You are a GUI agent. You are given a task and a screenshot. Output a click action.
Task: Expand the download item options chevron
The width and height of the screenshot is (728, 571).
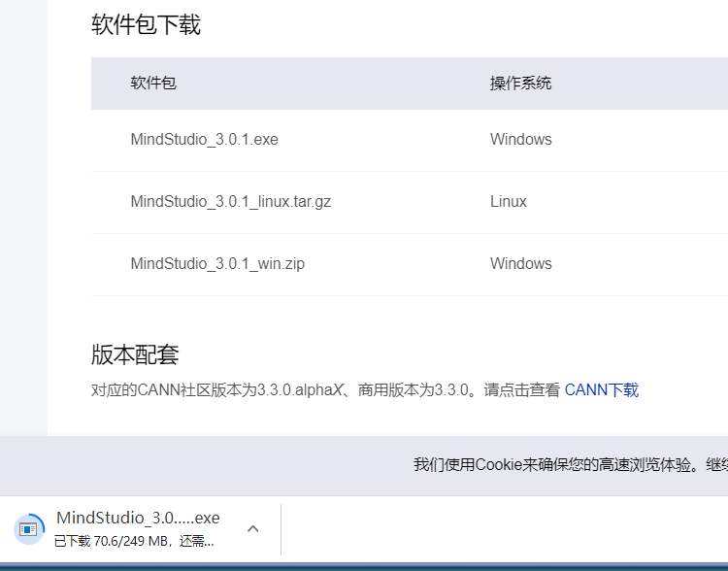click(253, 528)
